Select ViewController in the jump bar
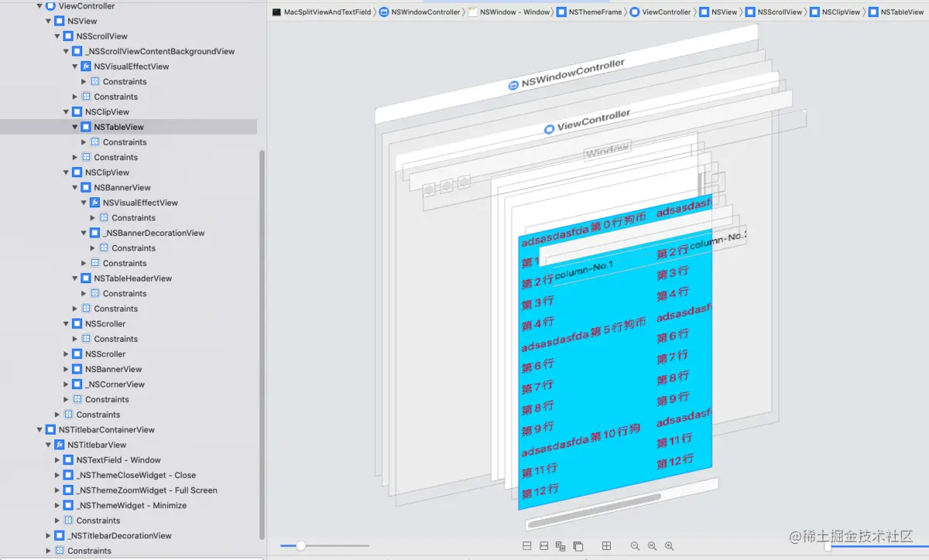 pyautogui.click(x=667, y=12)
